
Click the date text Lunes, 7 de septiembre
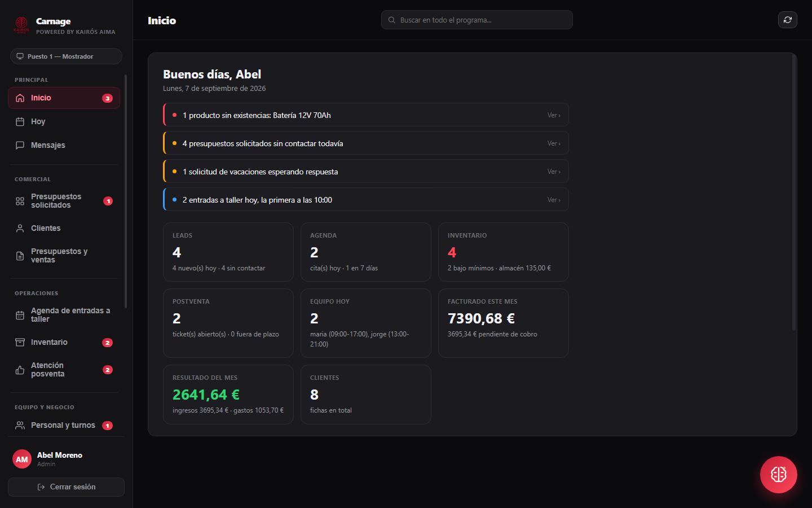[x=214, y=89]
